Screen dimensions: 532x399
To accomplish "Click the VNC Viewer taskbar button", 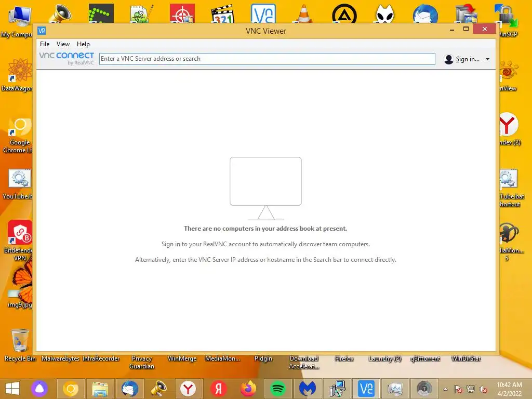I will pyautogui.click(x=366, y=389).
